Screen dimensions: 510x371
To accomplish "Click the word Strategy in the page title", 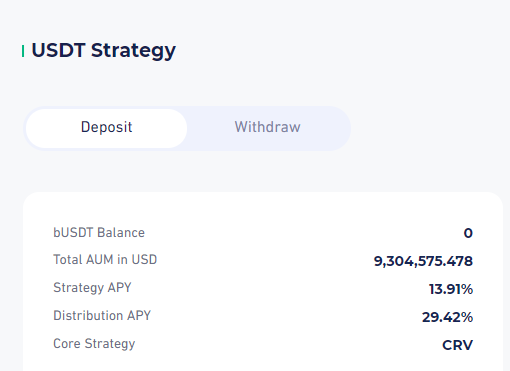I will (x=133, y=51).
